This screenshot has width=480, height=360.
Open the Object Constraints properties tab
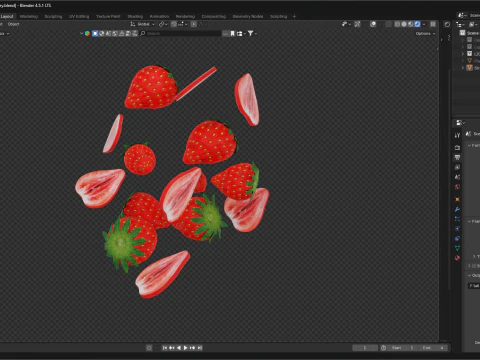(457, 238)
